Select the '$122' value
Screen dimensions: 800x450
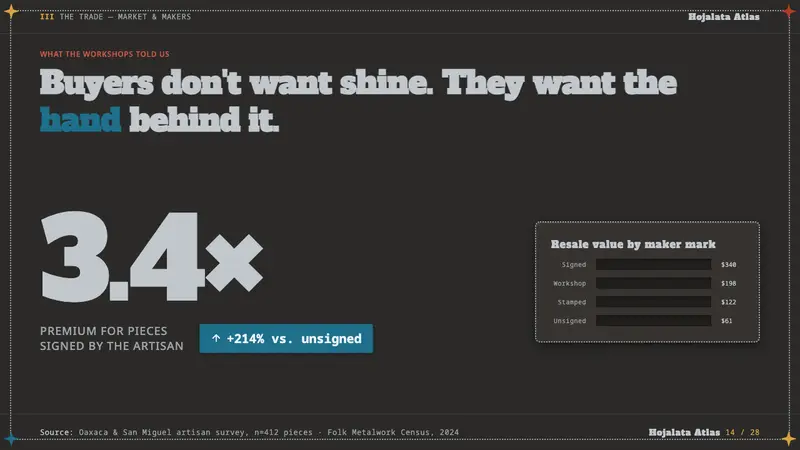click(x=728, y=302)
